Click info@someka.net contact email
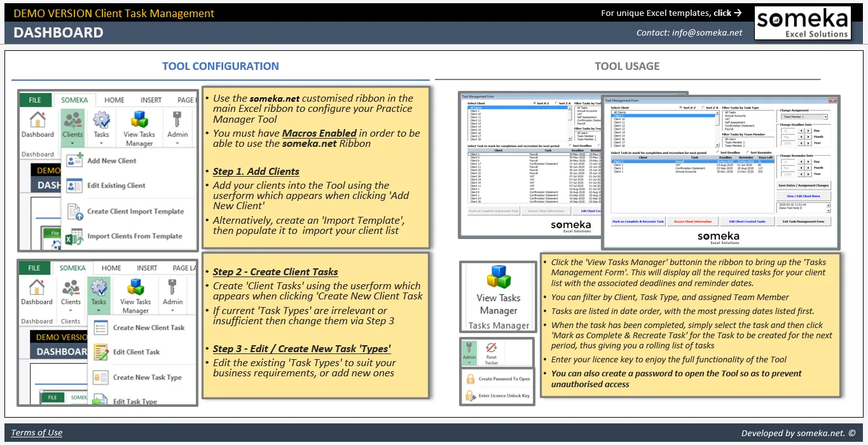 [x=707, y=32]
